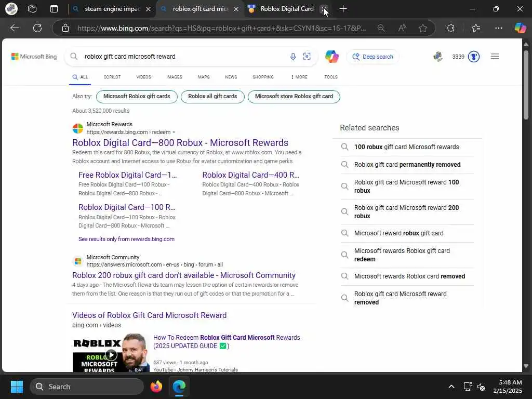See results only from rewards.bing.com
Image resolution: width=532 pixels, height=399 pixels.
[x=127, y=239]
